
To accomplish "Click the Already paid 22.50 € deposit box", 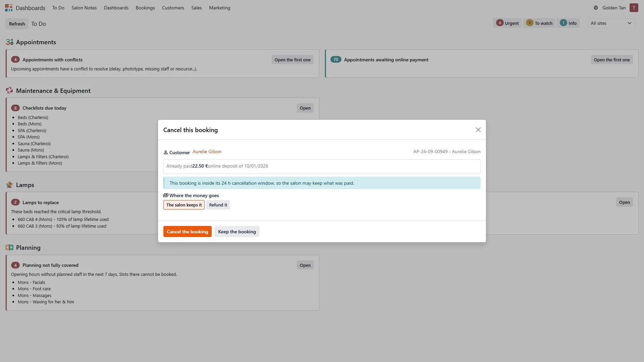I will (322, 166).
